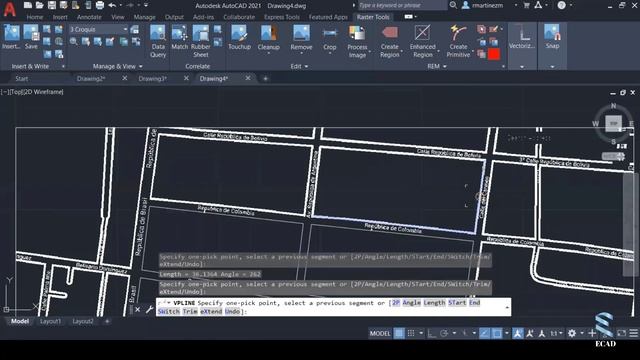Choose the Length option in command line
640x360 pixels.
coord(434,303)
